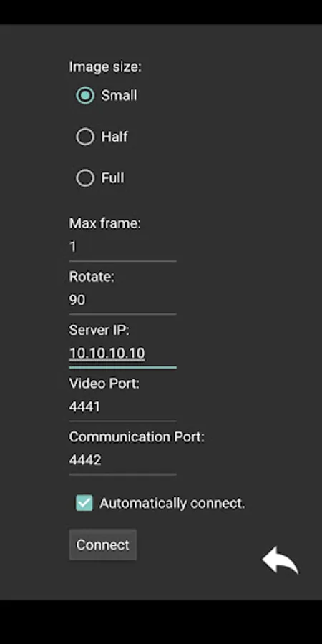The height and width of the screenshot is (644, 322).
Task: Pick the Full image size radio circle
Action: click(x=85, y=178)
